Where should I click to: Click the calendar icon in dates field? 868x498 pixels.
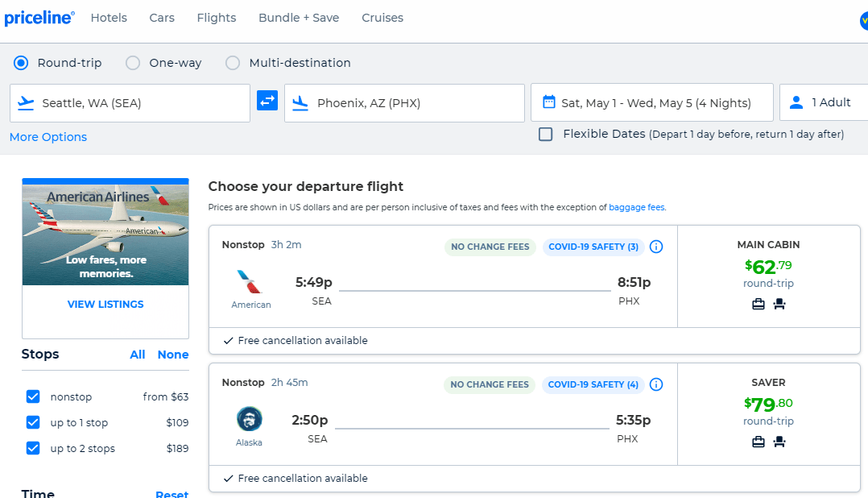pos(548,102)
